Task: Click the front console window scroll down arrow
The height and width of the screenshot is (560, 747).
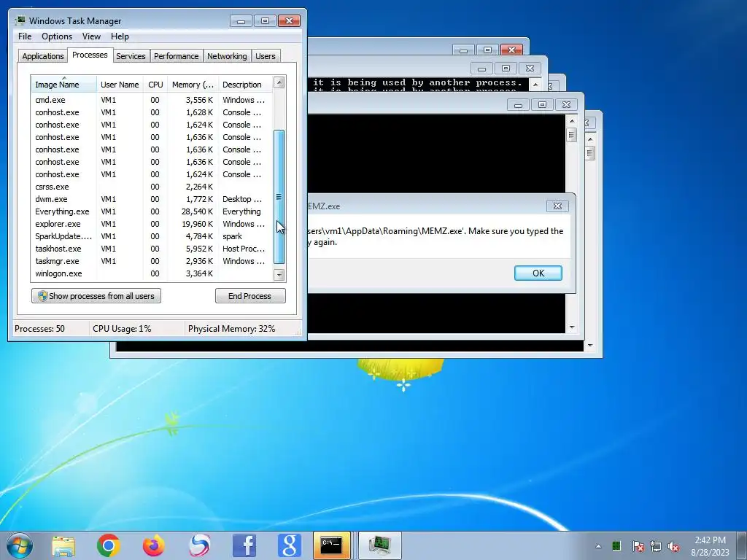Action: pos(572,327)
